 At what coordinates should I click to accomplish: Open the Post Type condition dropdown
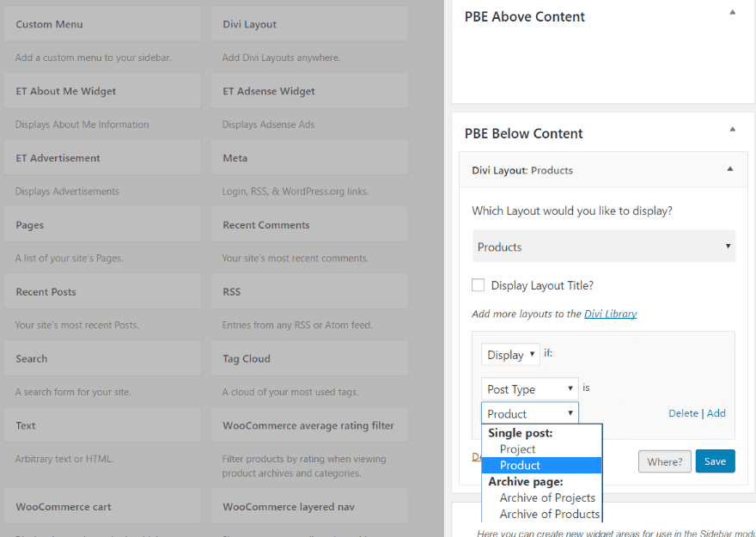point(529,389)
